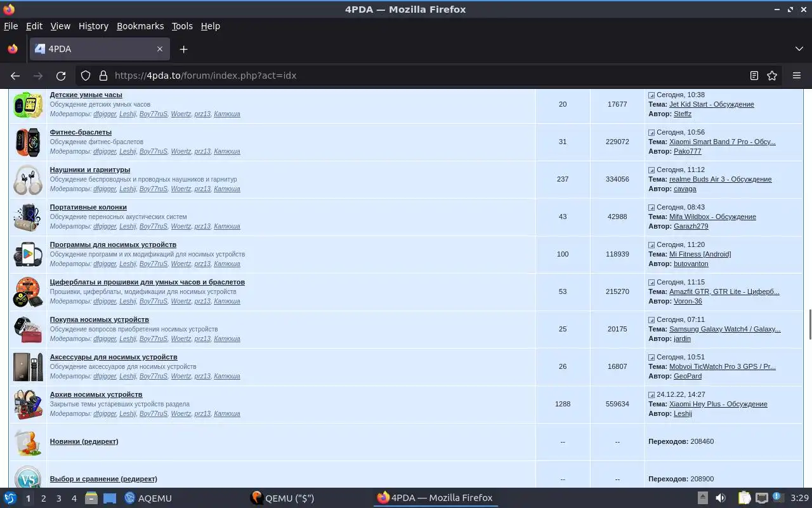Viewport: 812px width, 508px height.
Task: Click the Портативные колонки speaker icon
Action: 28,217
